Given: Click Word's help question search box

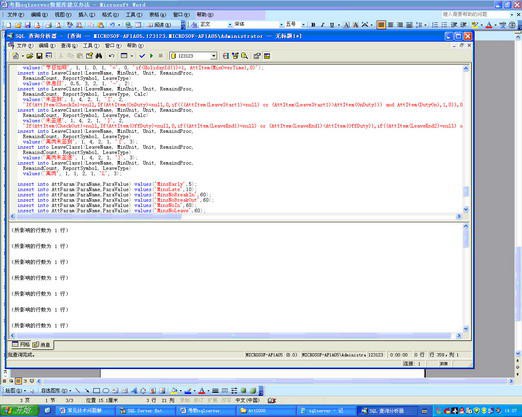Looking at the screenshot, I should (x=476, y=14).
